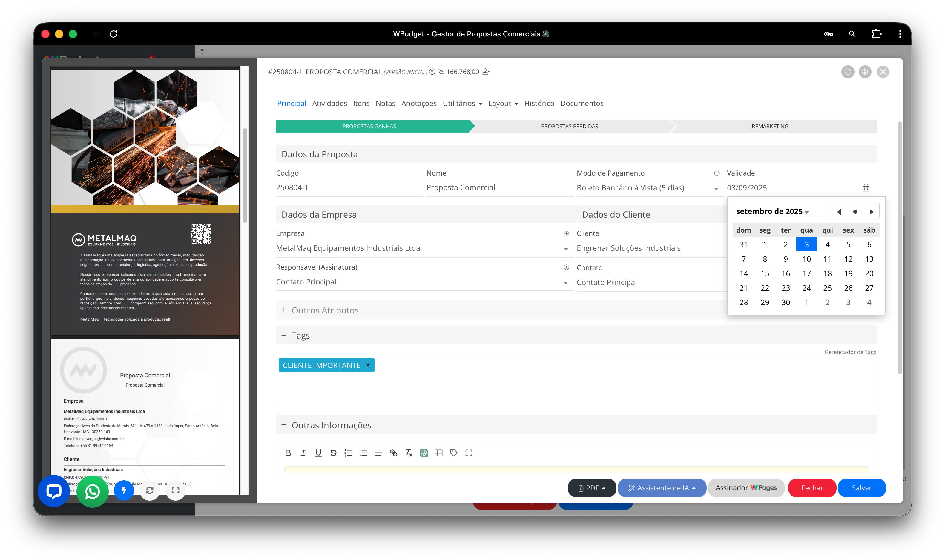945x560 pixels.
Task: Click the lightning bolt quick action icon
Action: click(124, 490)
